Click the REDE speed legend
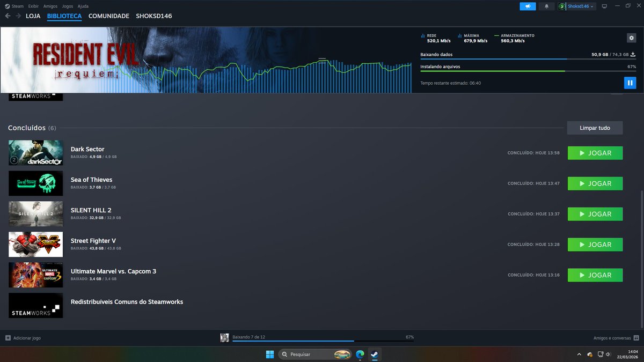 click(x=435, y=38)
